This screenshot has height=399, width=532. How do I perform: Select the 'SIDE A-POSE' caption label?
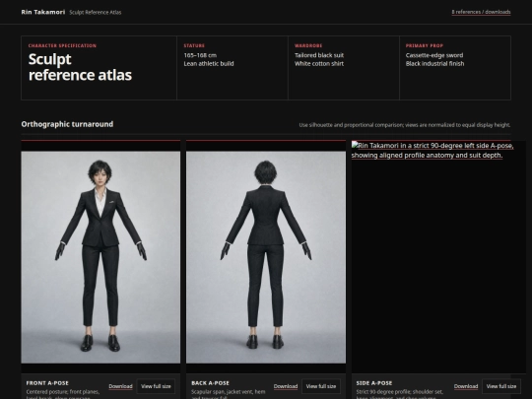click(x=374, y=383)
